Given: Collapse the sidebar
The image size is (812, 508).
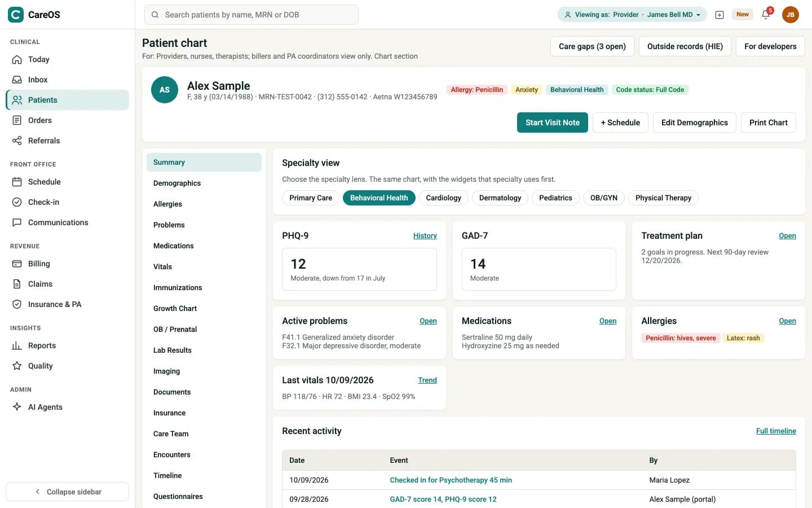Looking at the screenshot, I should 67,492.
